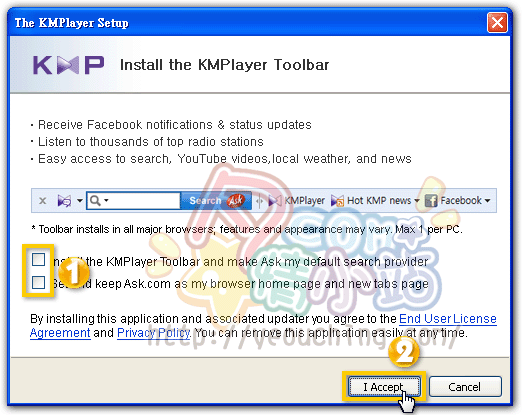
Task: Click the Facebook icon in toolbar
Action: point(431,201)
